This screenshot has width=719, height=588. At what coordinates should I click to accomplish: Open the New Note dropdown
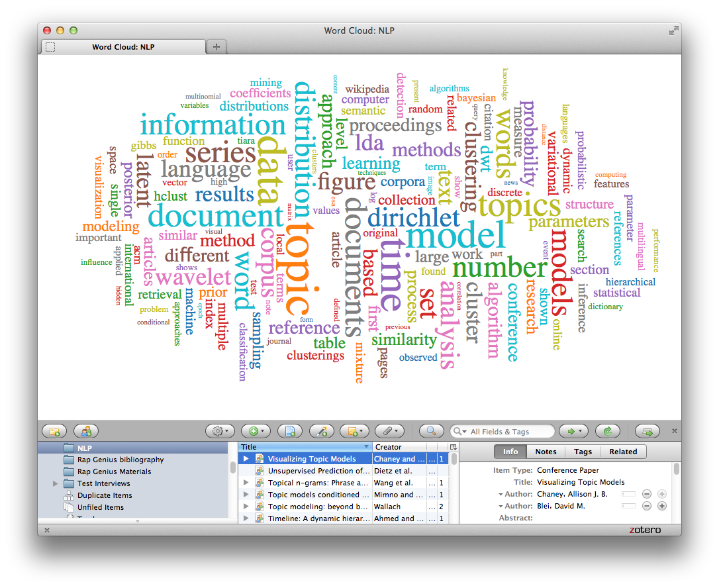[x=355, y=431]
